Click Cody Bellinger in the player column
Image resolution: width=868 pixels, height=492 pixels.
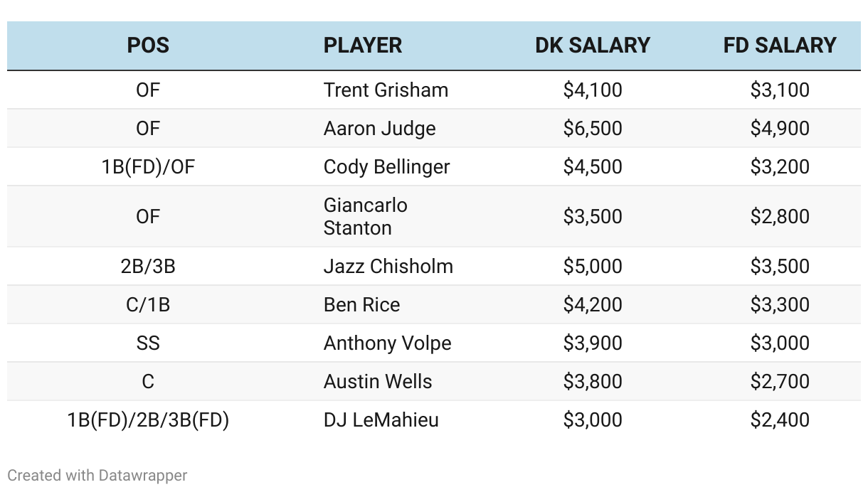pyautogui.click(x=386, y=167)
